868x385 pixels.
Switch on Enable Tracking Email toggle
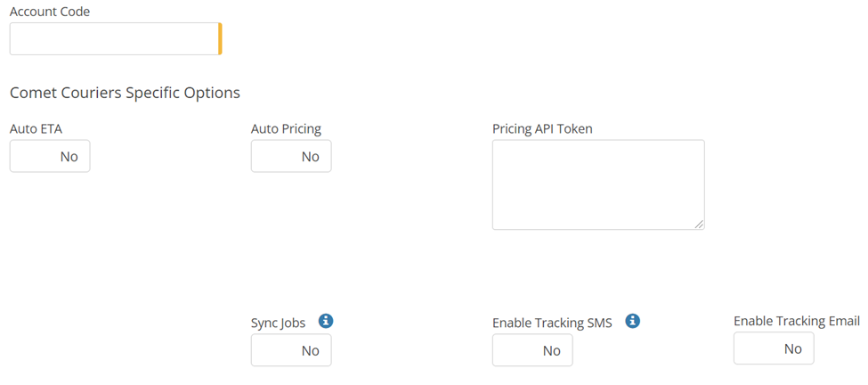point(774,348)
